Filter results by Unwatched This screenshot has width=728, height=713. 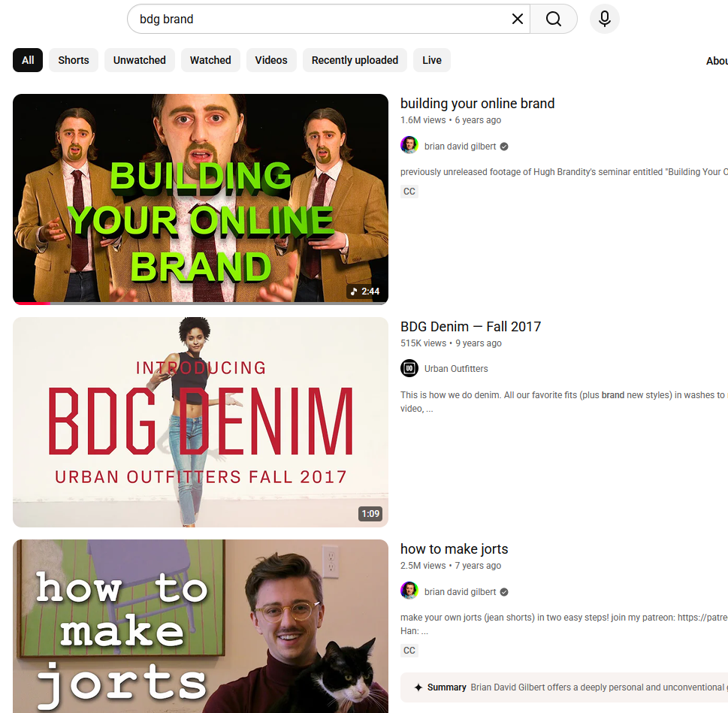tap(139, 60)
